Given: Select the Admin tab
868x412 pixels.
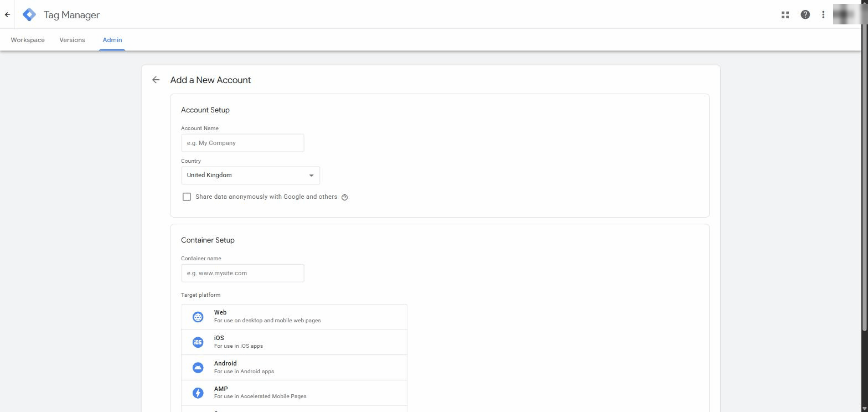Looking at the screenshot, I should tap(112, 40).
